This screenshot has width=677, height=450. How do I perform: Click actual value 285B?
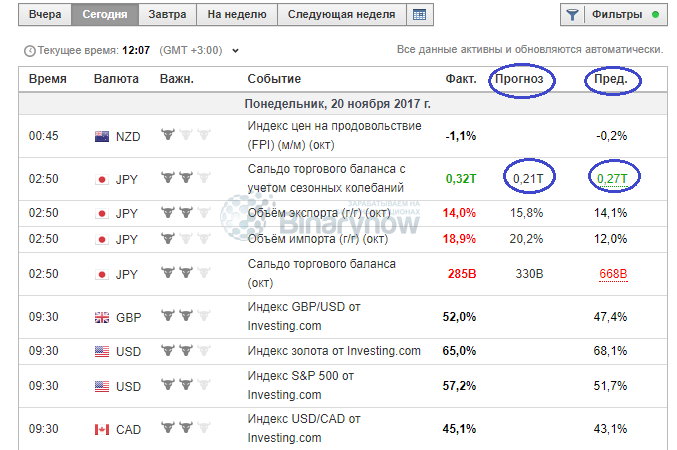click(x=462, y=274)
